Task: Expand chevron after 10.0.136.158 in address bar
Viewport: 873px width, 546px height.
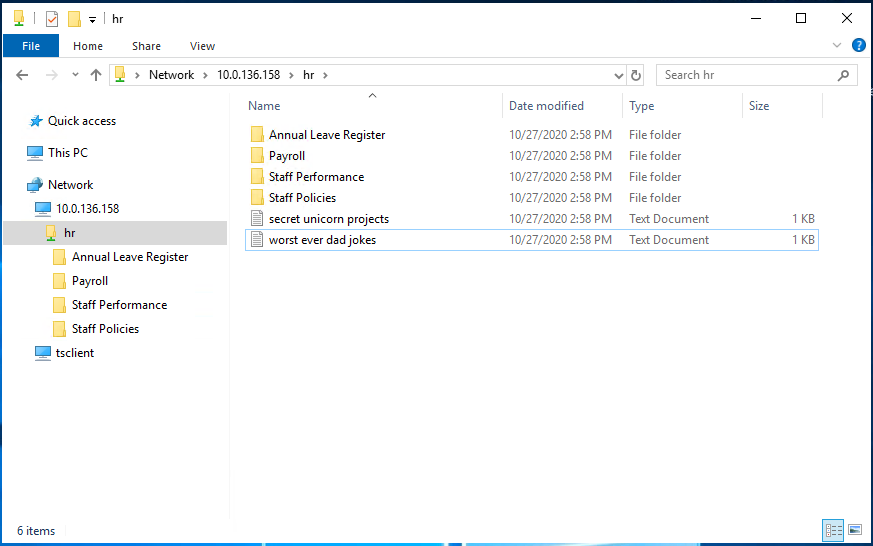Action: point(291,75)
